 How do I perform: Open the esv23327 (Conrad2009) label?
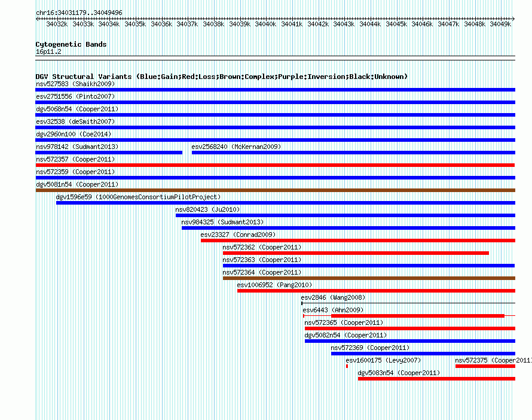pyautogui.click(x=238, y=235)
